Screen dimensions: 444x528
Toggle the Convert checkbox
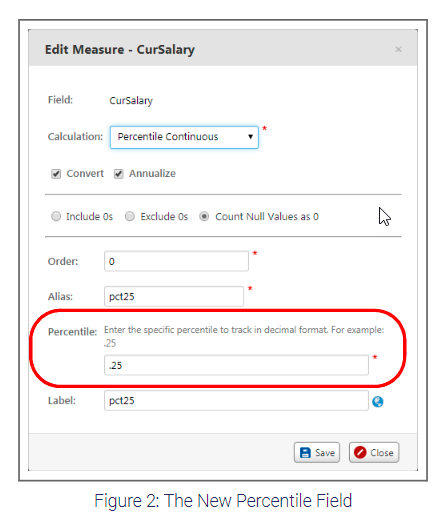click(x=56, y=174)
